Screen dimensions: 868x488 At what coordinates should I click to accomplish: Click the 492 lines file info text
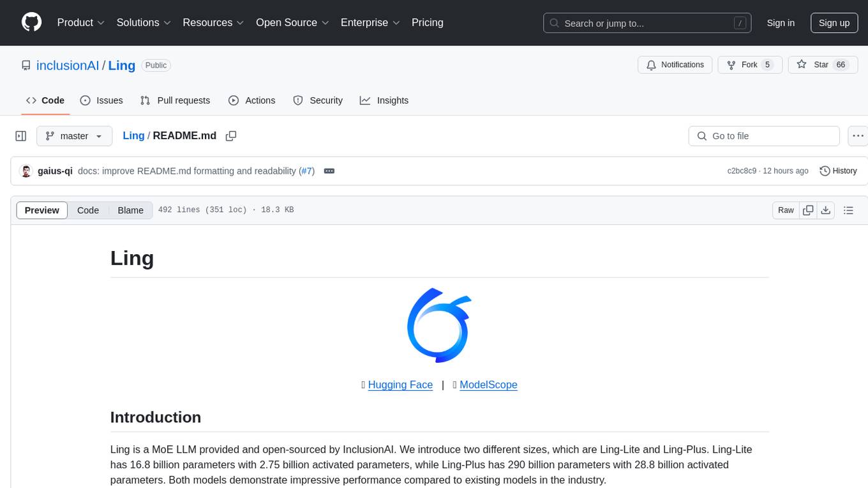pos(225,210)
